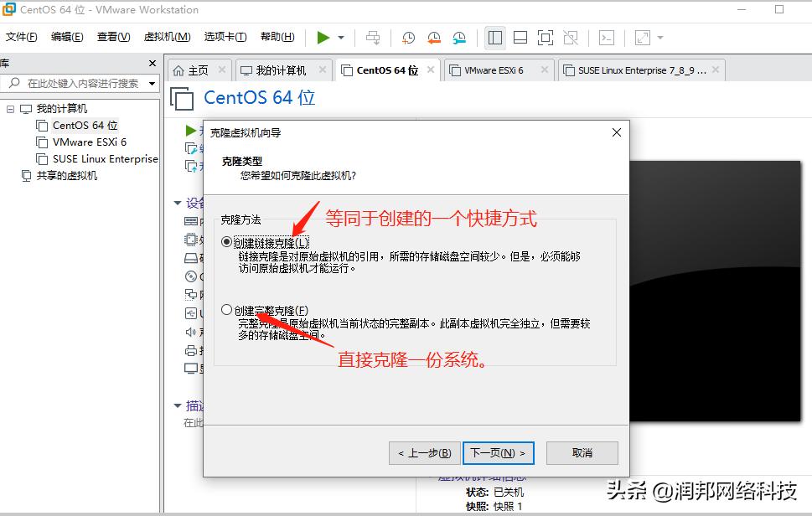This screenshot has height=516, width=812.
Task: Revert the VM to its snapshot
Action: (x=433, y=37)
